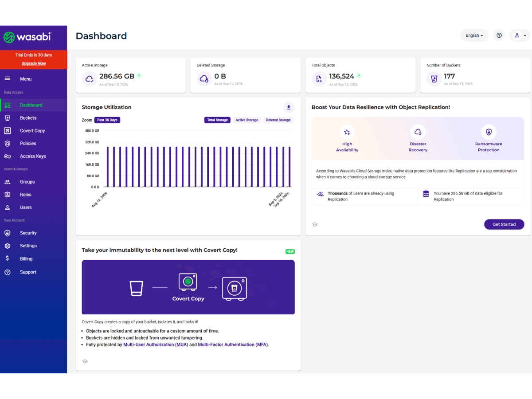Click the Settings gear icon
Image resolution: width=532 pixels, height=399 pixels.
(x=7, y=246)
